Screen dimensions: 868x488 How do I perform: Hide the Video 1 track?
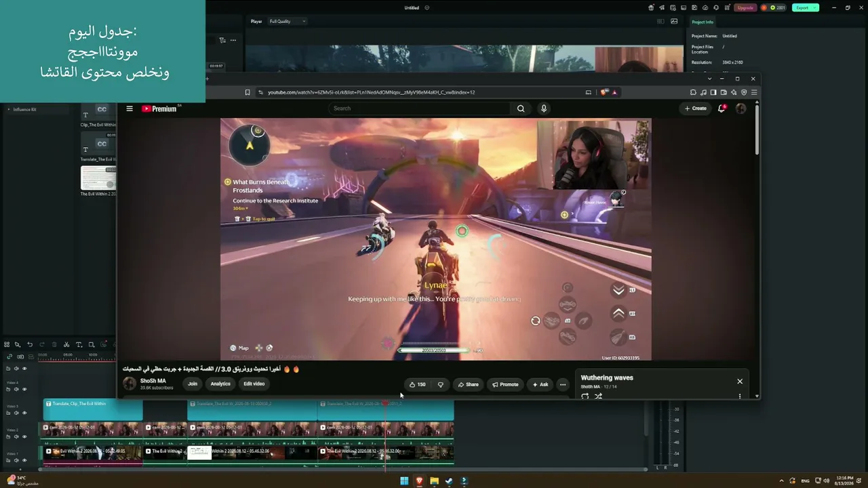(24, 460)
